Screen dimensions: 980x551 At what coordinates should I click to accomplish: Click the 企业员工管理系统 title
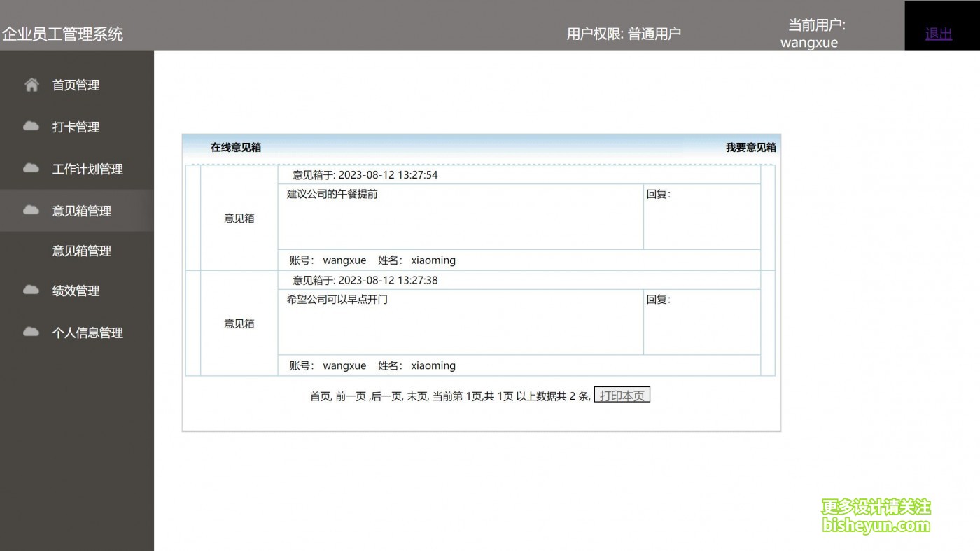pos(62,34)
